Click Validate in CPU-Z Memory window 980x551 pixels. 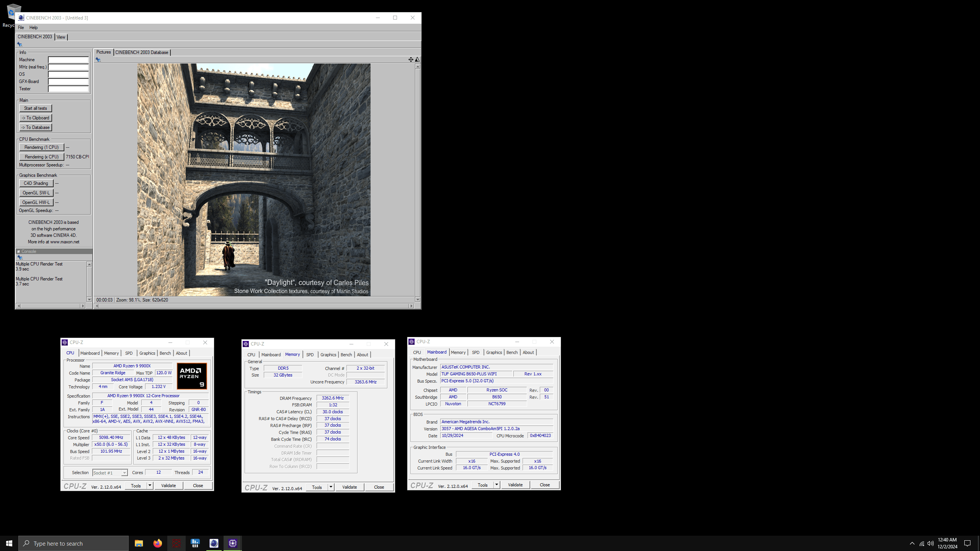(x=350, y=487)
